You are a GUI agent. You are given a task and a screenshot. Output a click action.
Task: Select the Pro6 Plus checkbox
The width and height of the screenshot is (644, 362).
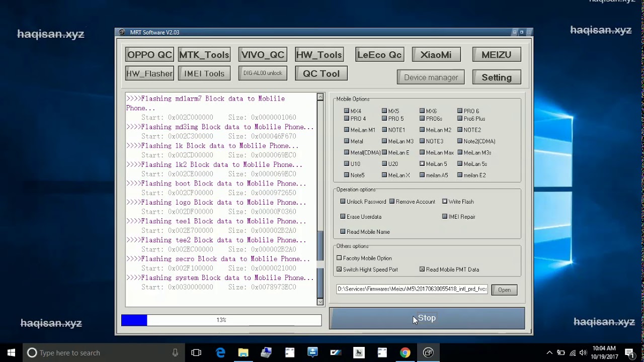[460, 119]
